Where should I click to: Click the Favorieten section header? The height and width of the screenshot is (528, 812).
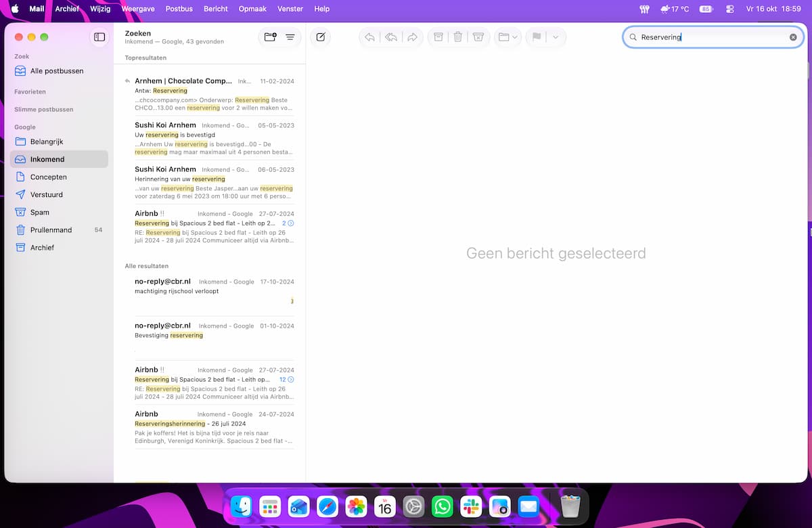(30, 91)
